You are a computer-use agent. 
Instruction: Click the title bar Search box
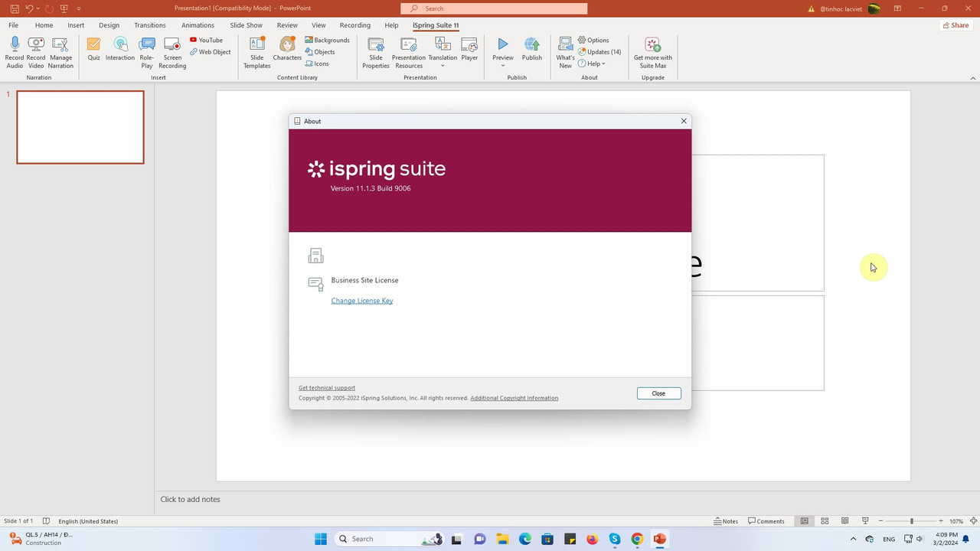point(494,8)
